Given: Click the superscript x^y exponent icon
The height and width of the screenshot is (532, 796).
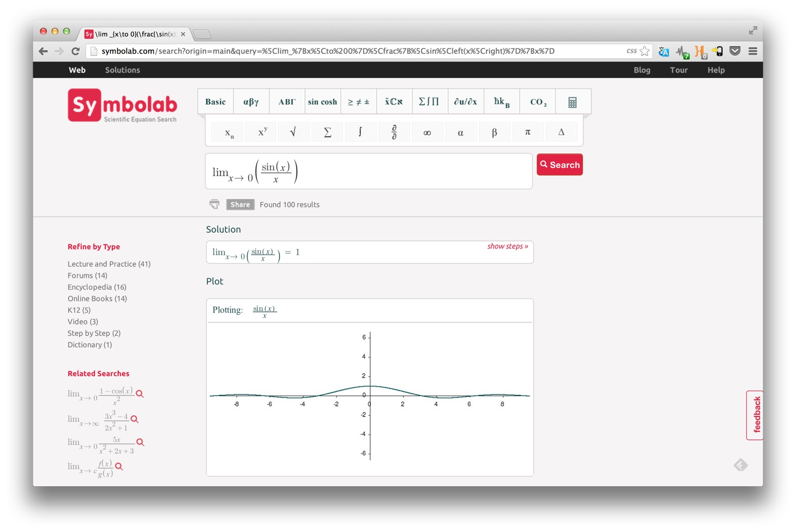Looking at the screenshot, I should tap(260, 131).
